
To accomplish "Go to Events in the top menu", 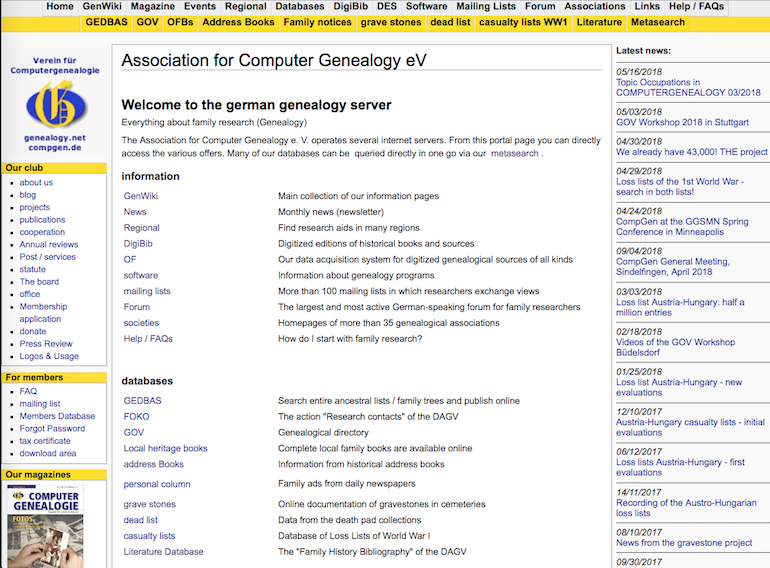I will pyautogui.click(x=200, y=6).
